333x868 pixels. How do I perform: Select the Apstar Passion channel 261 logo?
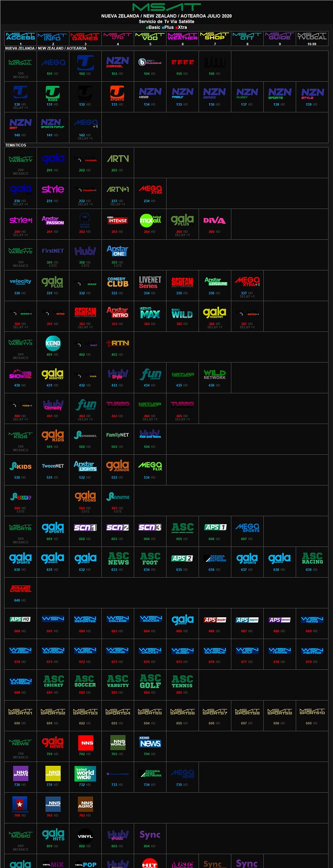click(53, 220)
